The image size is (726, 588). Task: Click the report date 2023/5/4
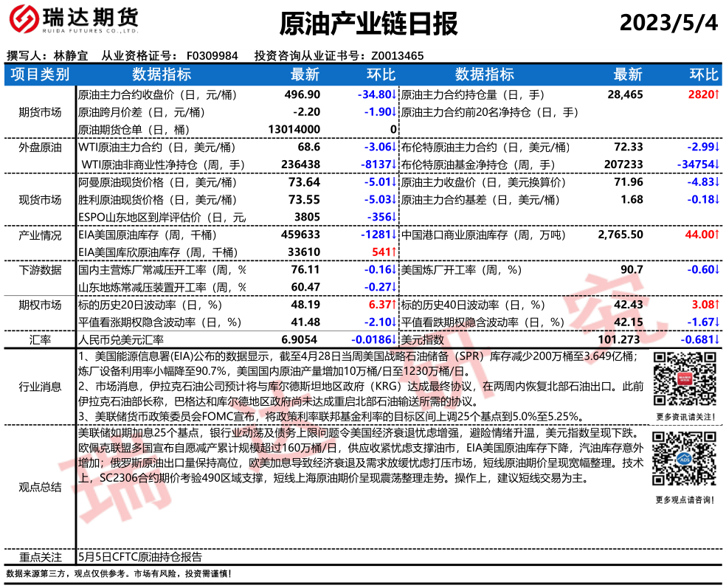(x=668, y=24)
